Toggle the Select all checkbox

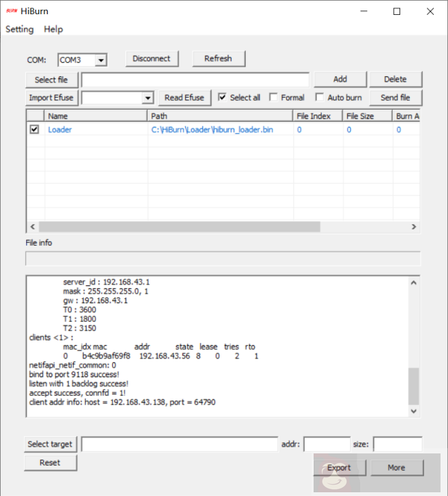point(223,97)
